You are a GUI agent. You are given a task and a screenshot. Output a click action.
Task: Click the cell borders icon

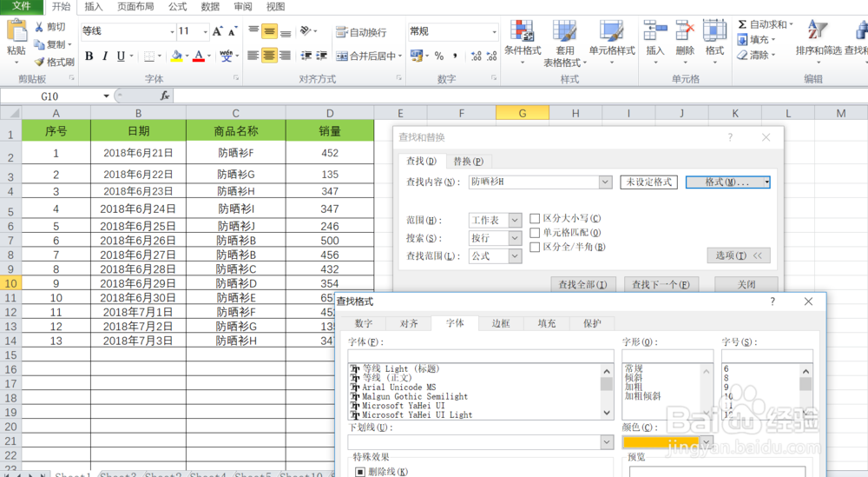(149, 56)
